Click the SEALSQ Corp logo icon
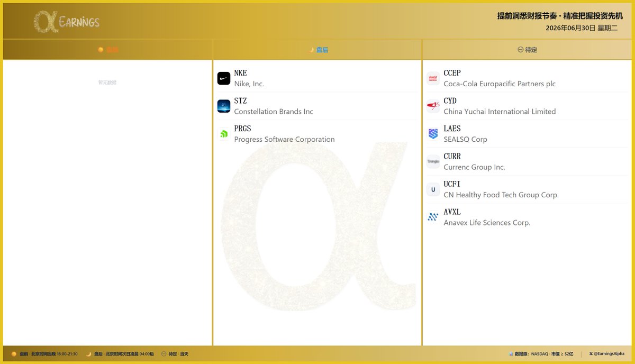Image resolution: width=635 pixels, height=364 pixels. (x=433, y=134)
